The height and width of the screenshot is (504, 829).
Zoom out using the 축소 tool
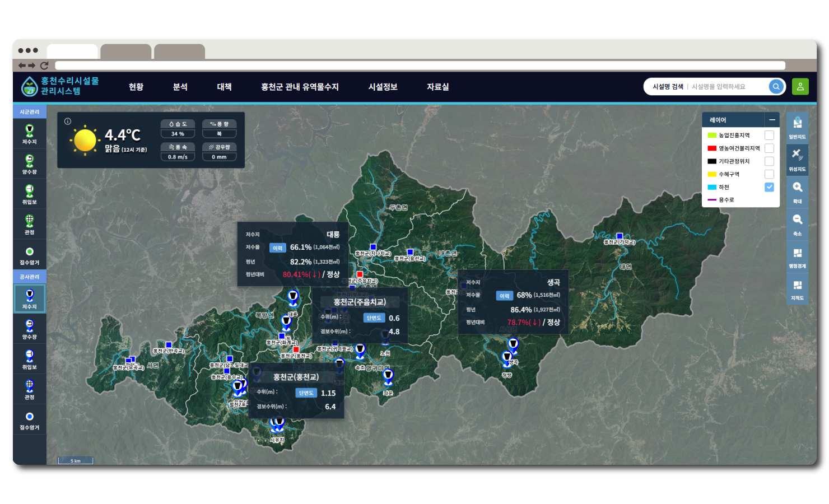tap(797, 223)
